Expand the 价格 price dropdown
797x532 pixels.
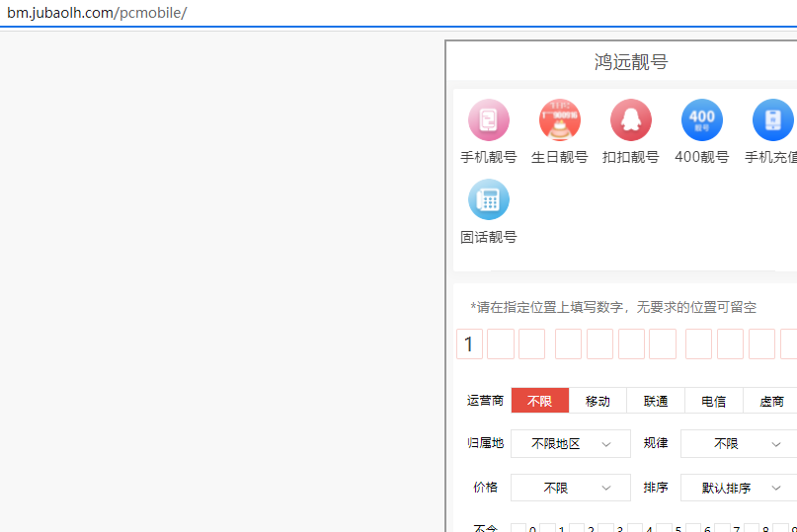570,488
